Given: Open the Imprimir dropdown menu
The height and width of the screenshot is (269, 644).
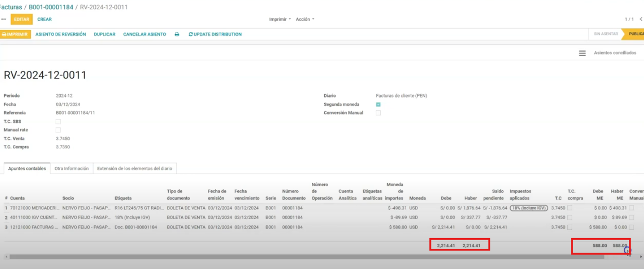Looking at the screenshot, I should coord(280,19).
